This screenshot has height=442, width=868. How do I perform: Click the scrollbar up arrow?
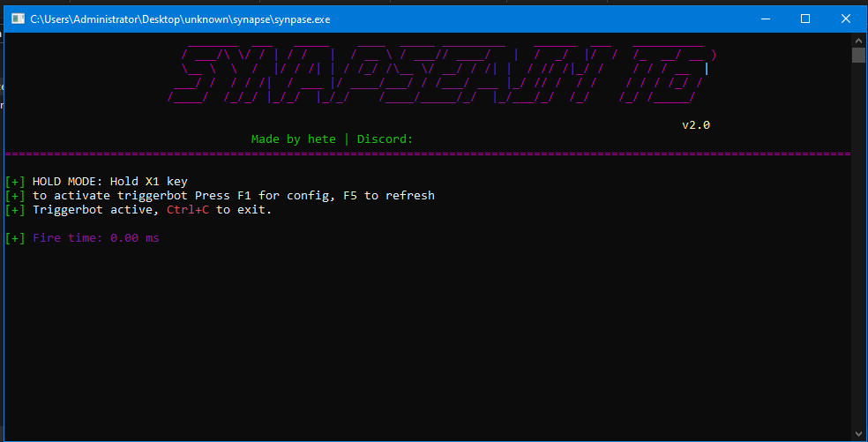pyautogui.click(x=858, y=41)
